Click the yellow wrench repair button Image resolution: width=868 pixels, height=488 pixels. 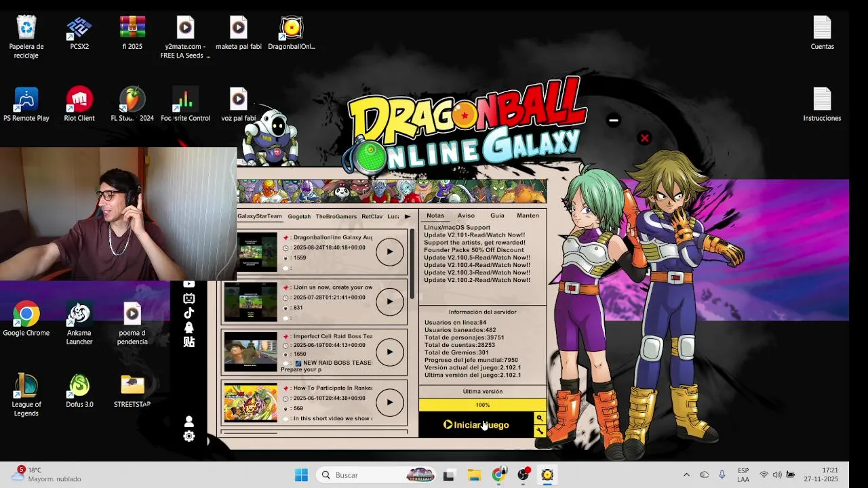point(539,431)
